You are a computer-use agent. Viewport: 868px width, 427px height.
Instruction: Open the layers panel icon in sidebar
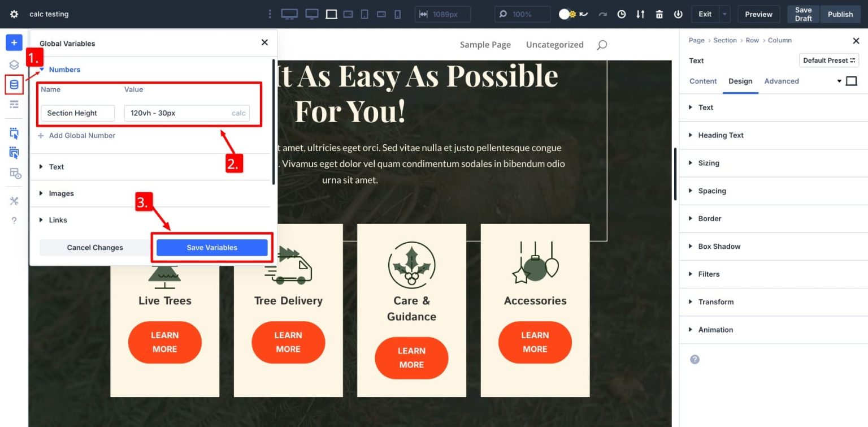pos(14,64)
